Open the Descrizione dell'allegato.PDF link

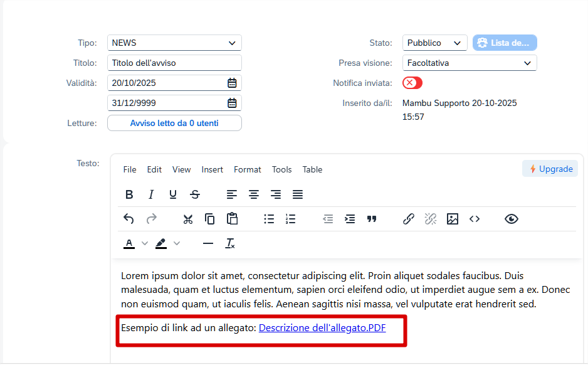pyautogui.click(x=322, y=327)
